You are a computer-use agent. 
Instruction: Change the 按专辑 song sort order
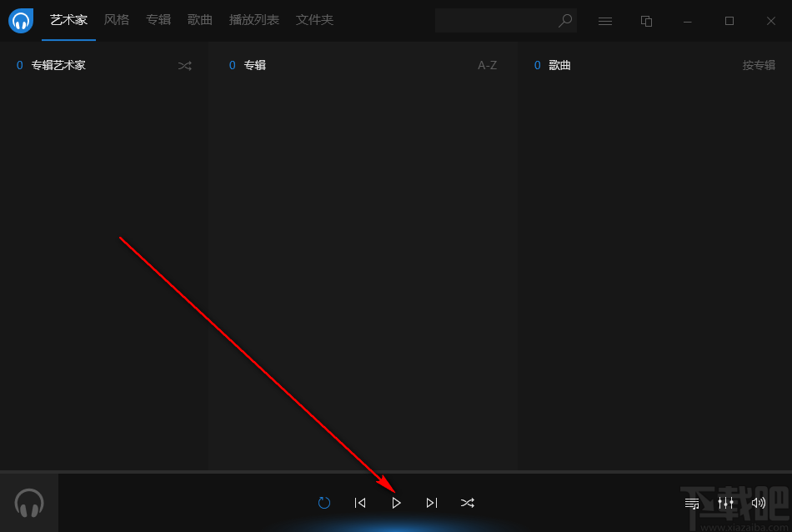pyautogui.click(x=759, y=65)
